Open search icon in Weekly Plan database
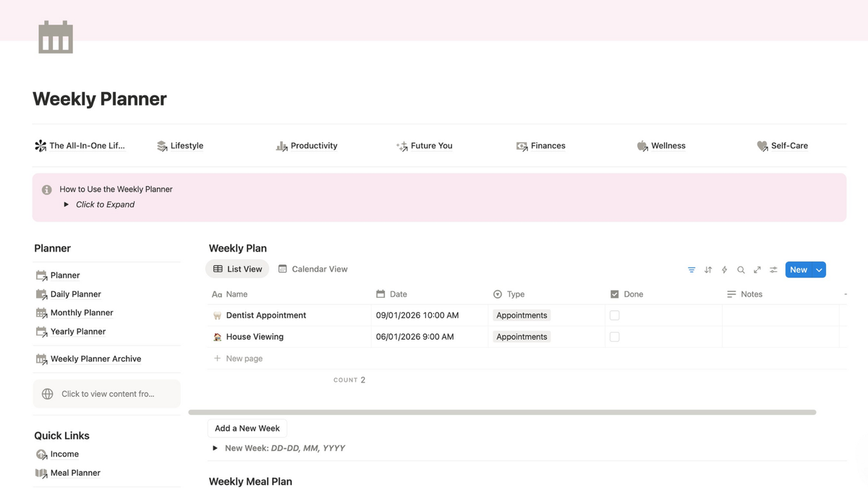This screenshot has width=868, height=488. point(741,270)
